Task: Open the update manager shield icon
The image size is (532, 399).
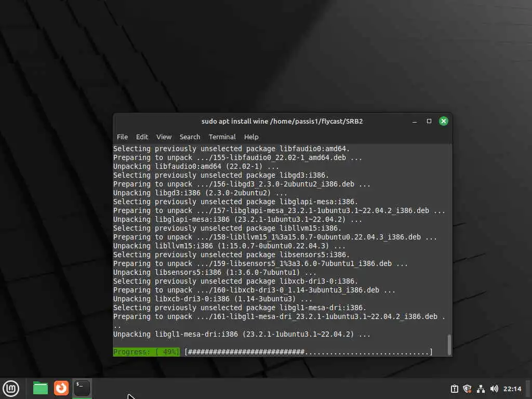Action: pos(467,389)
